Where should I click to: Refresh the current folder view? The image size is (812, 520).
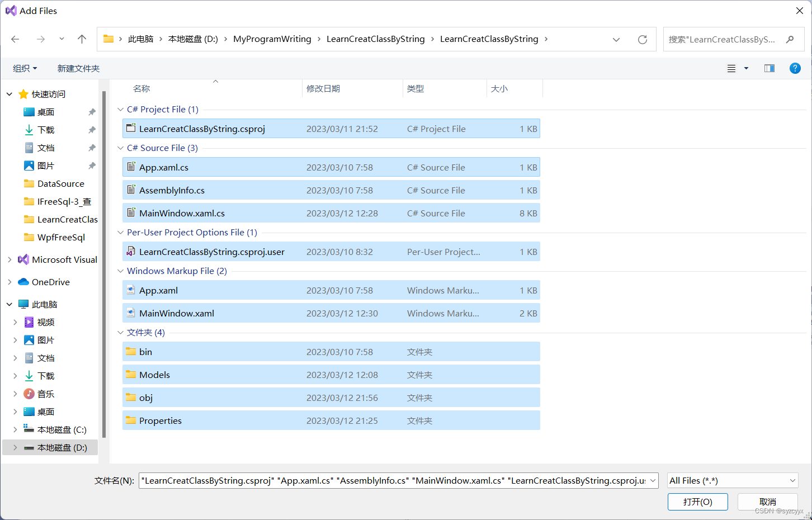(x=642, y=39)
